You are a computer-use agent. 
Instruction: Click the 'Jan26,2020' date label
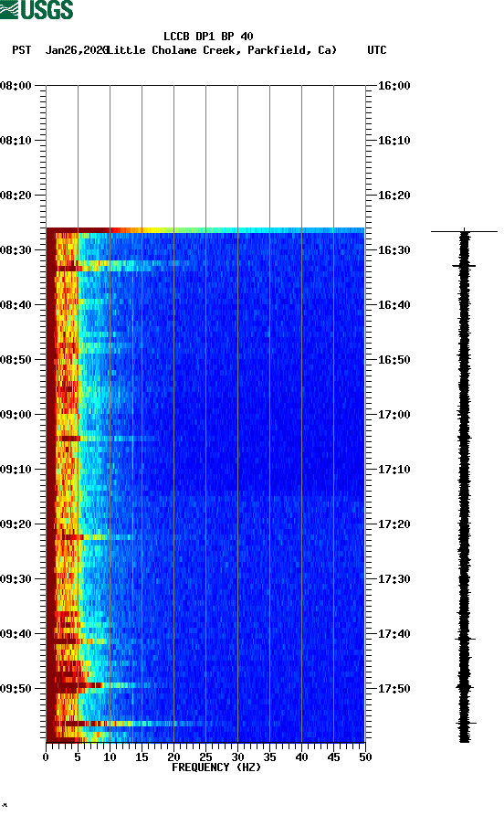(77, 50)
